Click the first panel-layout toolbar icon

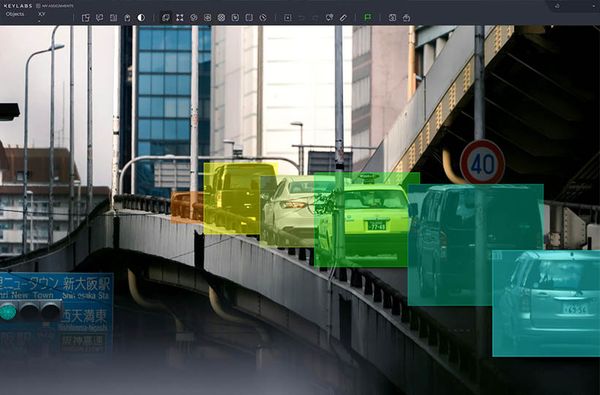click(86, 18)
